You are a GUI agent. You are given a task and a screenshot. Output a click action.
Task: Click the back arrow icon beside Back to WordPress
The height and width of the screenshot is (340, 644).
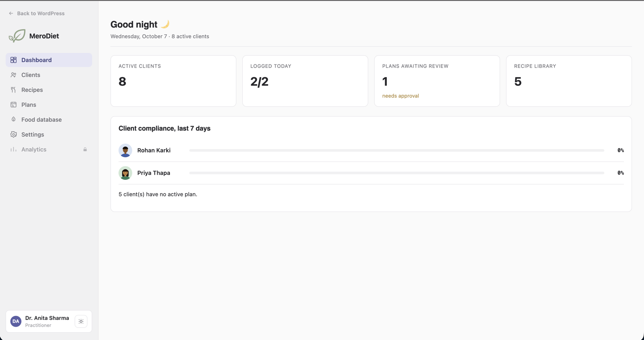click(11, 13)
